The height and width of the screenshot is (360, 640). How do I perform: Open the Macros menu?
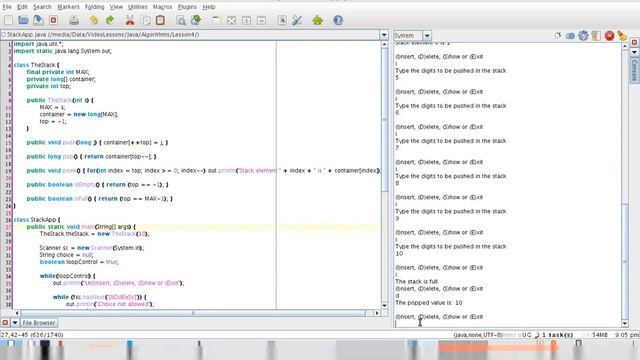pos(162,7)
